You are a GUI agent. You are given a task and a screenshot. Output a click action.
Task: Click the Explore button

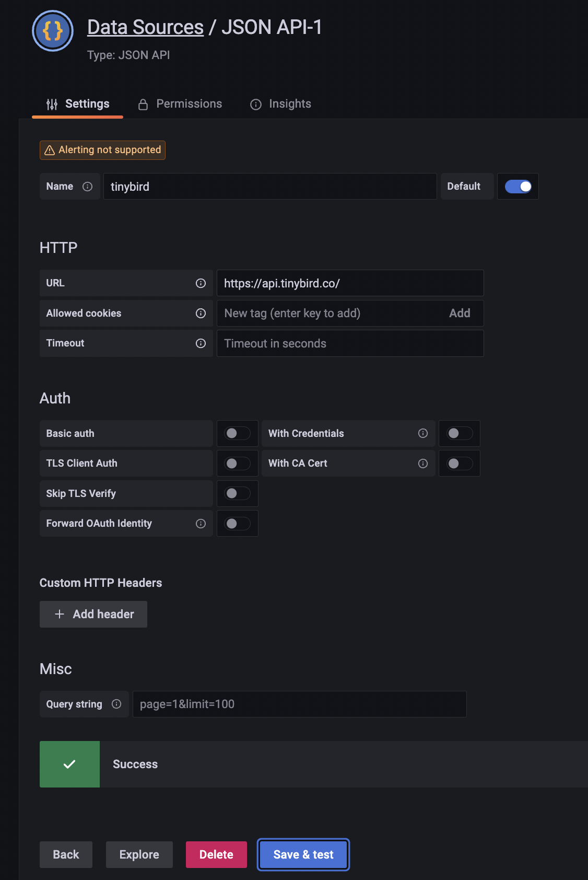click(x=139, y=854)
